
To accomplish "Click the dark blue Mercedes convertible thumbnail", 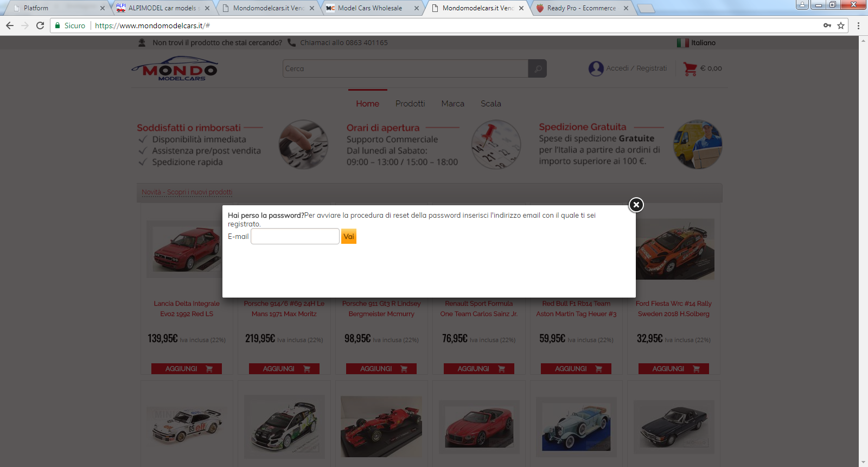I will coord(674,427).
